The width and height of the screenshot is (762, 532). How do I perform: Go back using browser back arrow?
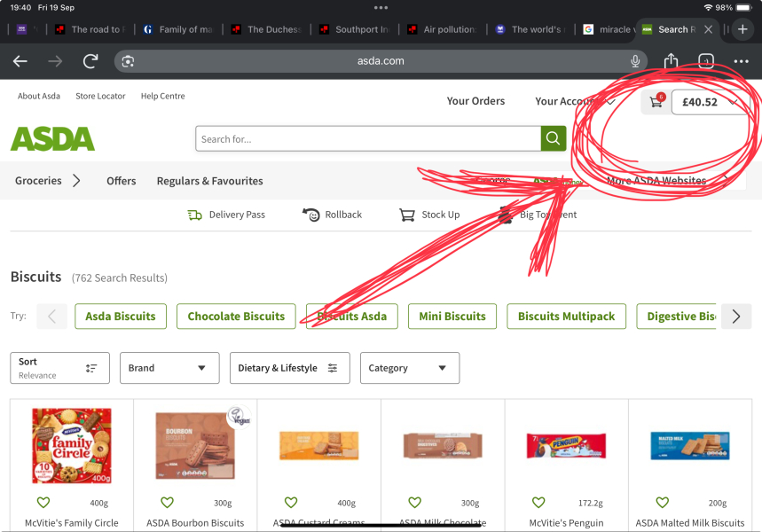(x=20, y=61)
